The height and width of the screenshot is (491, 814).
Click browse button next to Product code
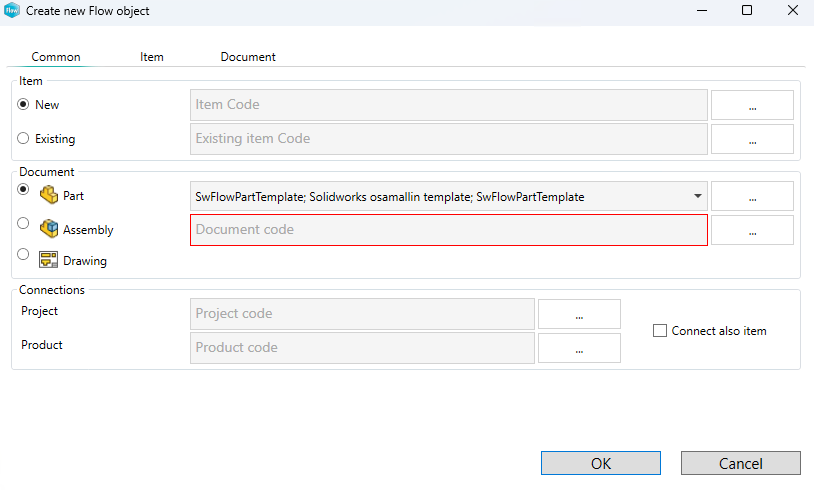pyautogui.click(x=579, y=348)
